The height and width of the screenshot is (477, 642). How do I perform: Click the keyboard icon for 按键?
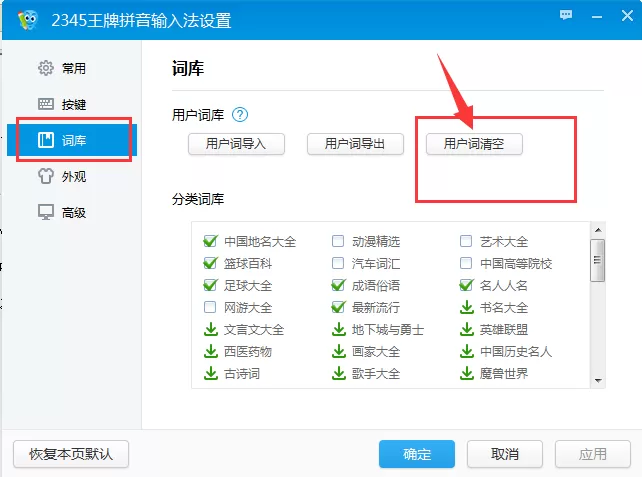coord(45,104)
